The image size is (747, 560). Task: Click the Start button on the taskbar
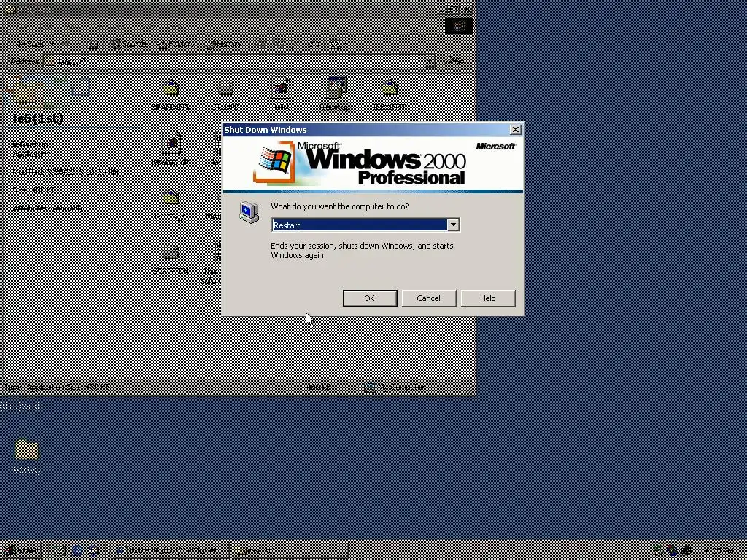(x=21, y=551)
